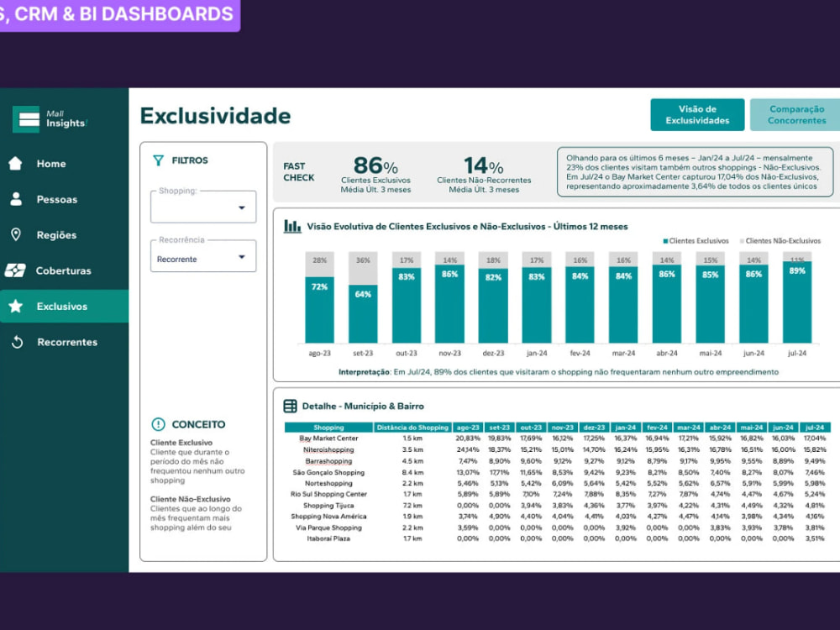This screenshot has height=630, width=840.
Task: Click the Via Parque Shopping row name
Action: [328, 528]
